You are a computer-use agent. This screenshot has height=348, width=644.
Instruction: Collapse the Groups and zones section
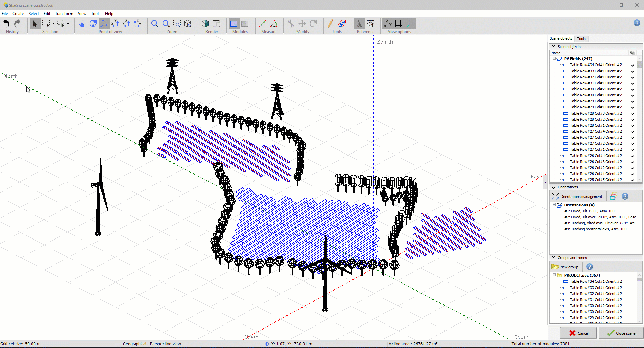point(553,258)
